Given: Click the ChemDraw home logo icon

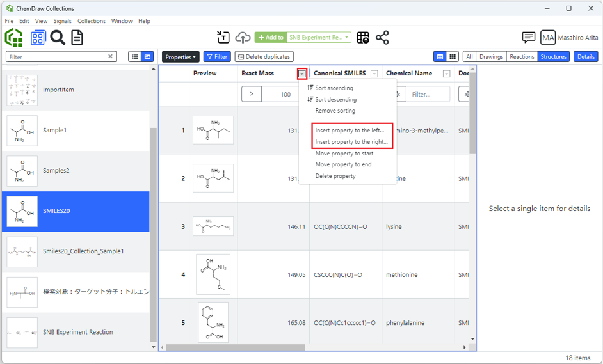Looking at the screenshot, I should point(13,38).
